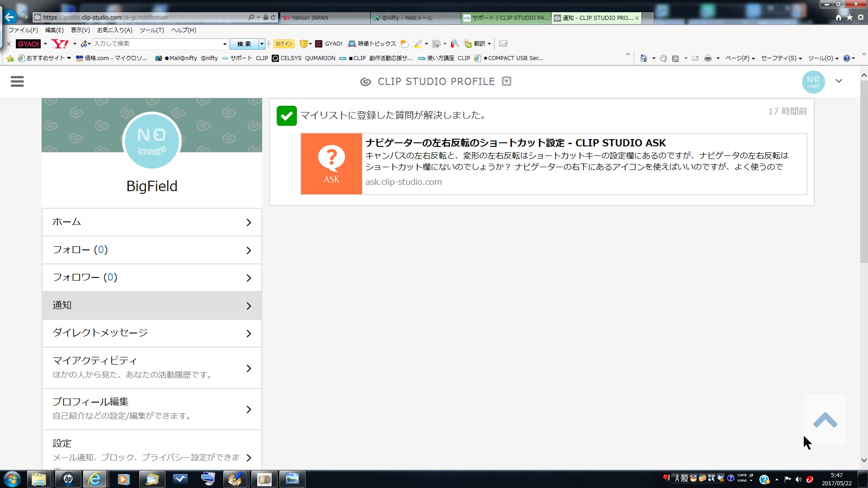Open the 検索 button dropdown arrow
The height and width of the screenshot is (488, 868).
[262, 44]
